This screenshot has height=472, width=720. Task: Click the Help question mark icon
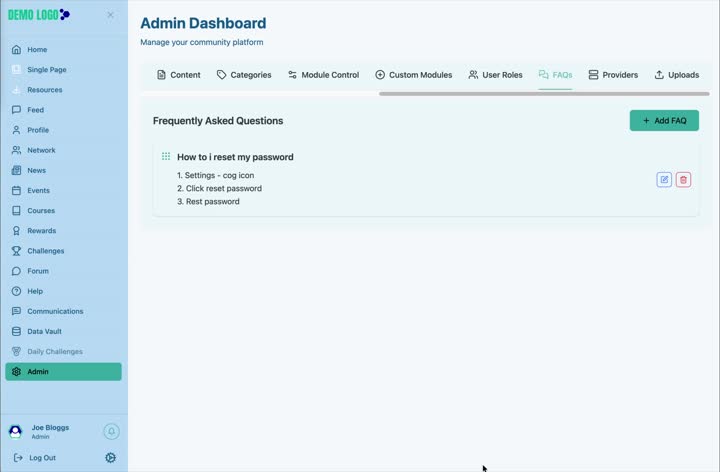pyautogui.click(x=16, y=291)
